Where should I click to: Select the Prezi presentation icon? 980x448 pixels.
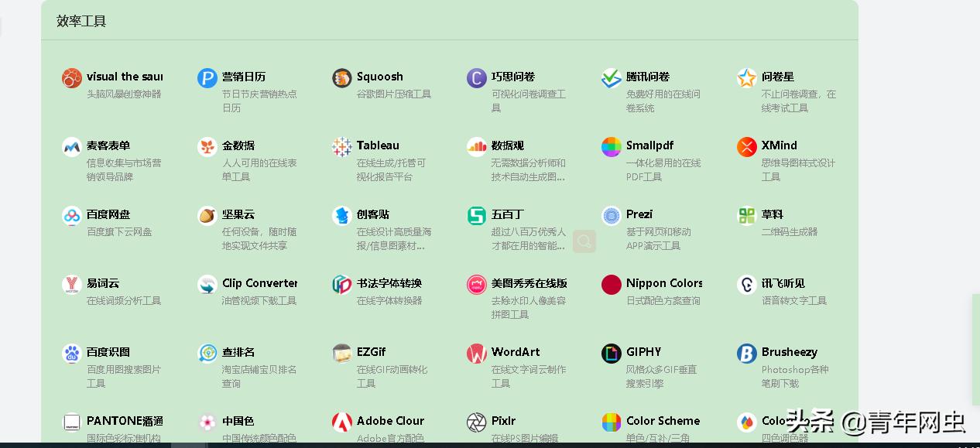tap(611, 215)
